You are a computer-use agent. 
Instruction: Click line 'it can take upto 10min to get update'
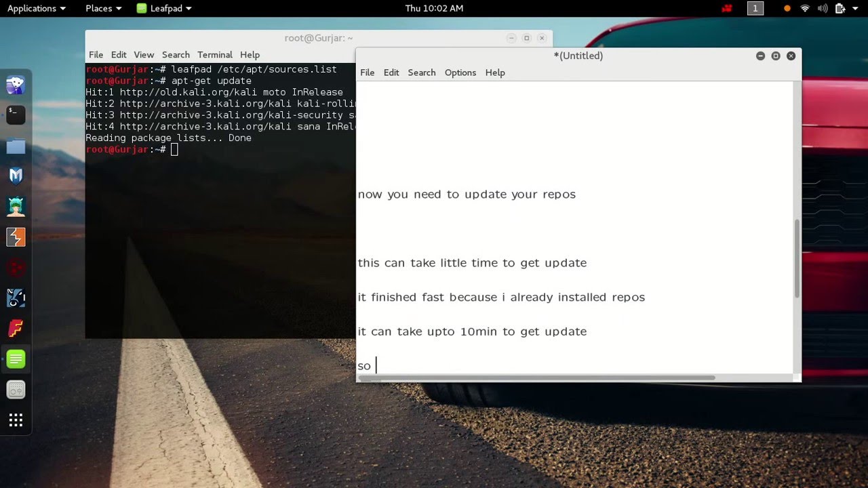coord(472,331)
